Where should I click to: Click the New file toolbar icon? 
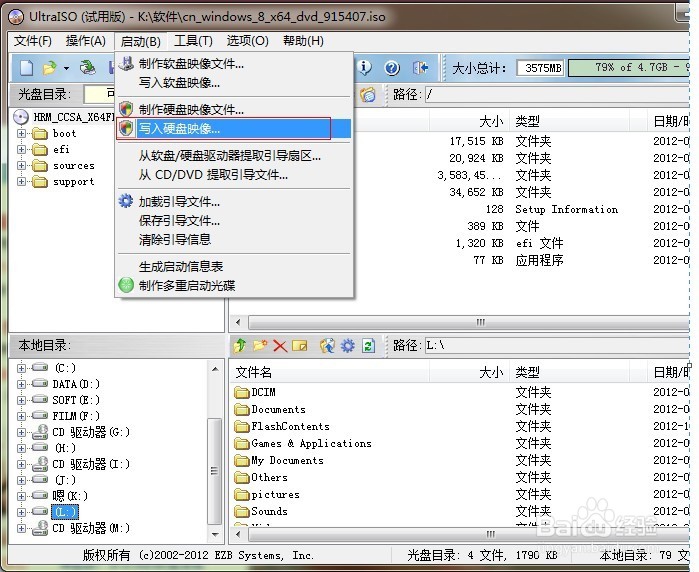(27, 68)
